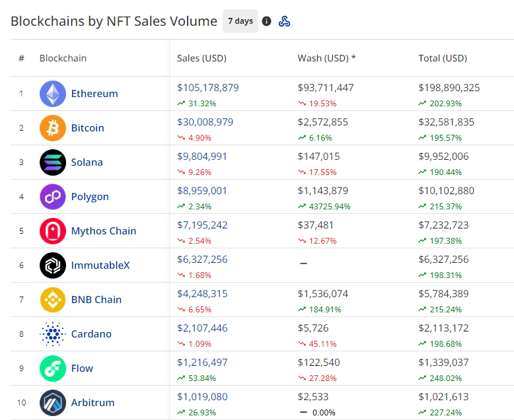This screenshot has height=420, width=514.
Task: Click the blue webhook icon in header
Action: pos(285,21)
